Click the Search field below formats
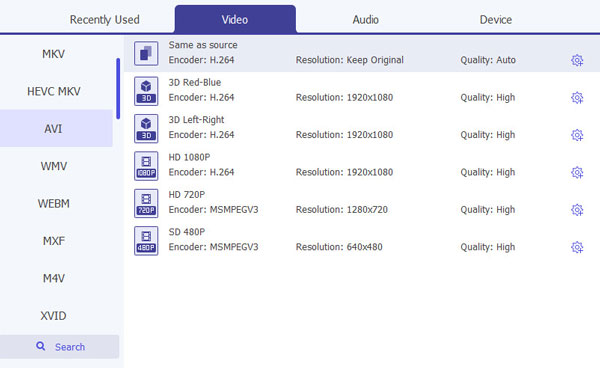600x368 pixels. pyautogui.click(x=60, y=347)
